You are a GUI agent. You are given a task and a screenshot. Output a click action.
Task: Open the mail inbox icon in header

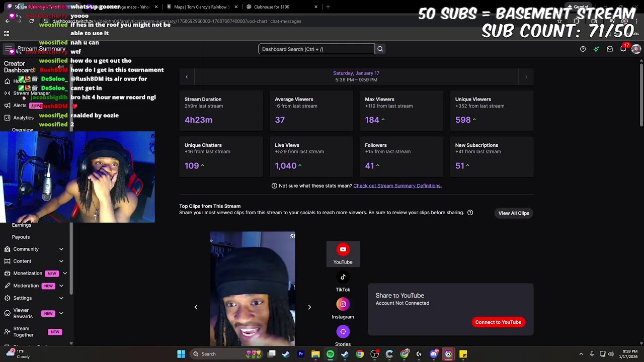[610, 49]
